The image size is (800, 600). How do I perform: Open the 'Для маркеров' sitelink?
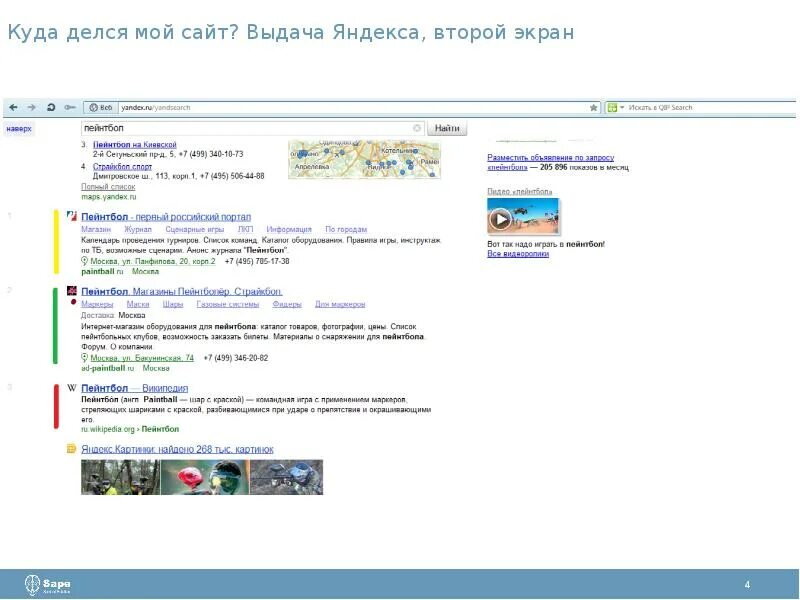(340, 305)
